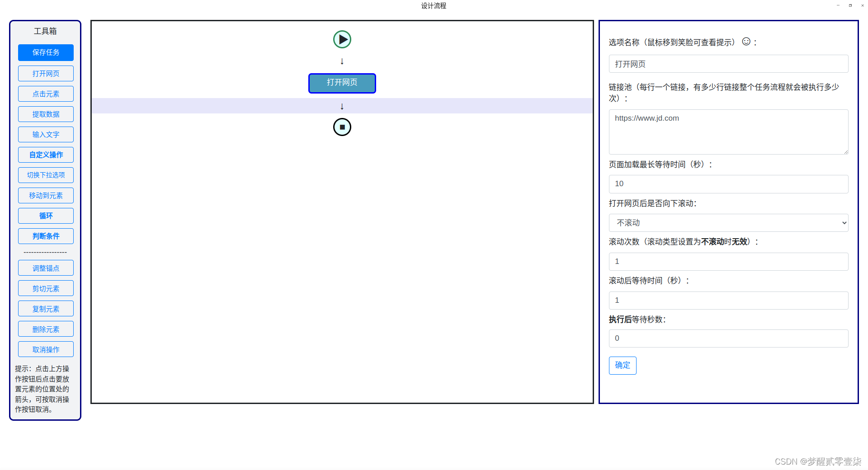
Task: Click the 调整锚点 button
Action: coord(46,268)
